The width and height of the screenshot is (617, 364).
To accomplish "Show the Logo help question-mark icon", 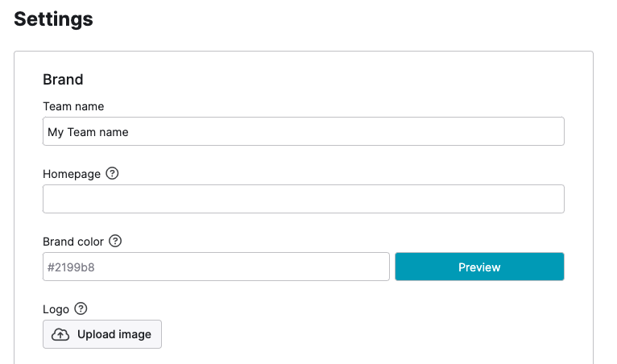I will point(81,308).
